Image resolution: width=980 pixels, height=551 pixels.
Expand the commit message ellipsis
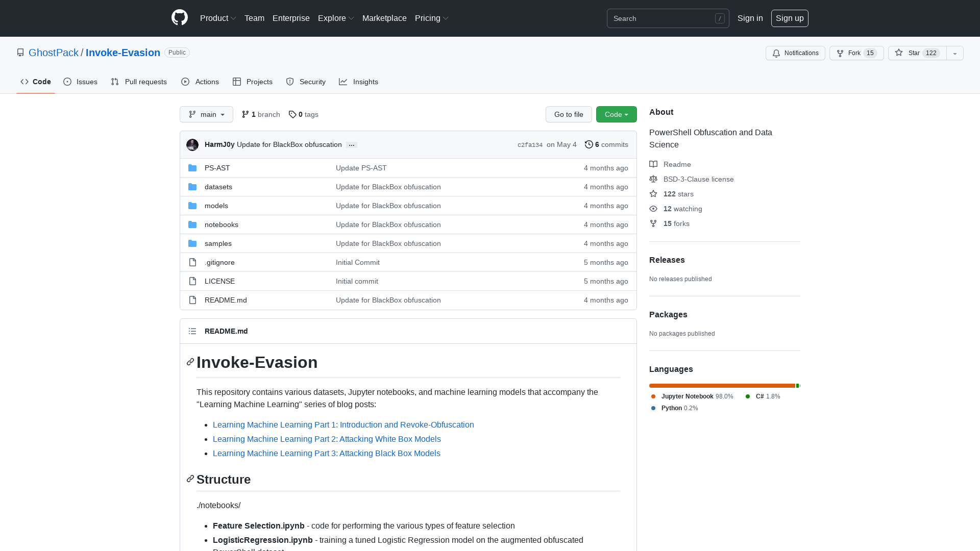[x=352, y=145]
